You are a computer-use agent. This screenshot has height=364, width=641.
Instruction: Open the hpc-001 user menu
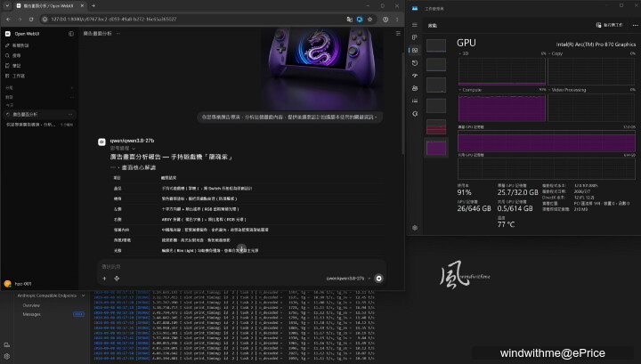pyautogui.click(x=18, y=284)
